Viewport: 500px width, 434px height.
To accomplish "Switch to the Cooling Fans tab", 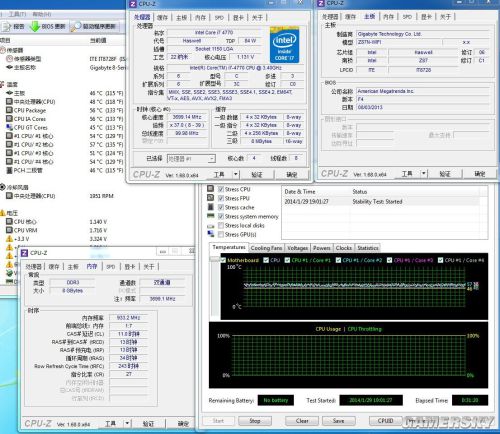I will 266,248.
